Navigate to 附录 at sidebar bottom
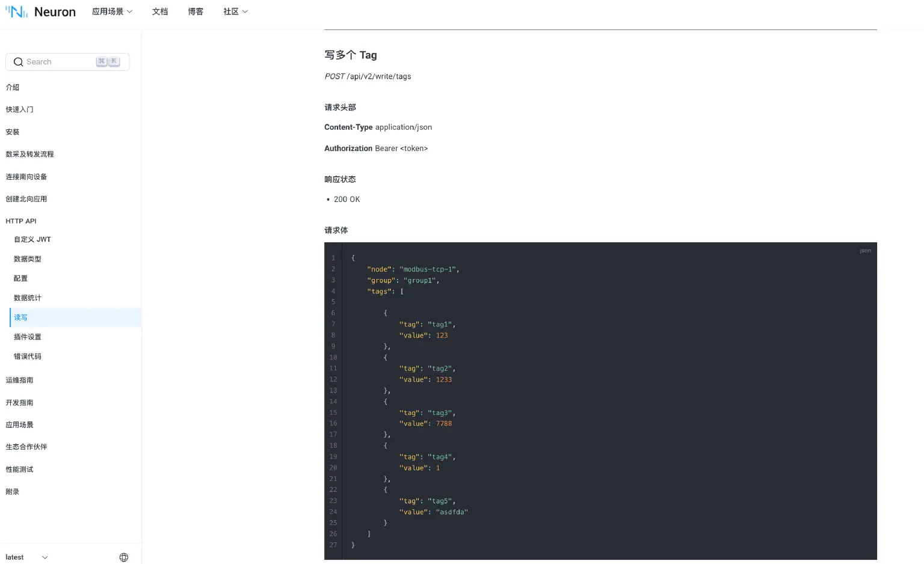This screenshot has height=564, width=924. 13,491
